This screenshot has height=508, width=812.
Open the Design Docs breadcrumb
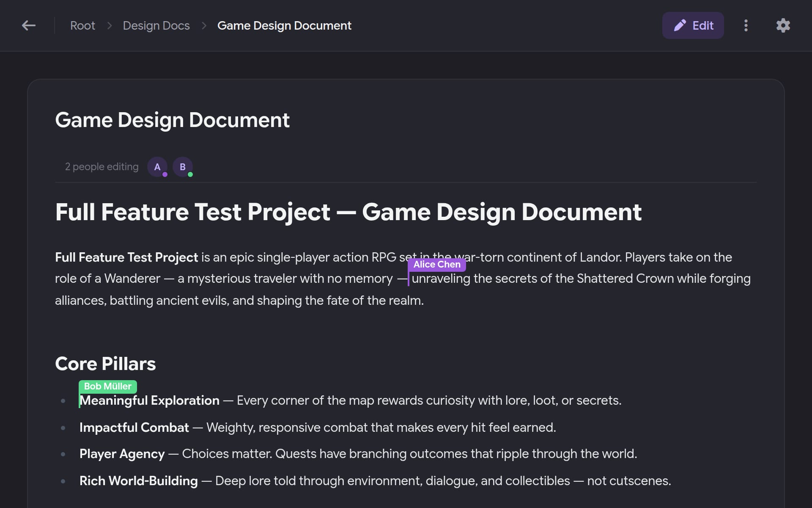156,25
